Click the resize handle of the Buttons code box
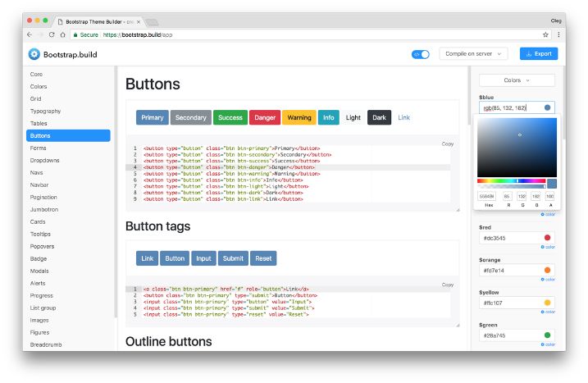 point(458,208)
